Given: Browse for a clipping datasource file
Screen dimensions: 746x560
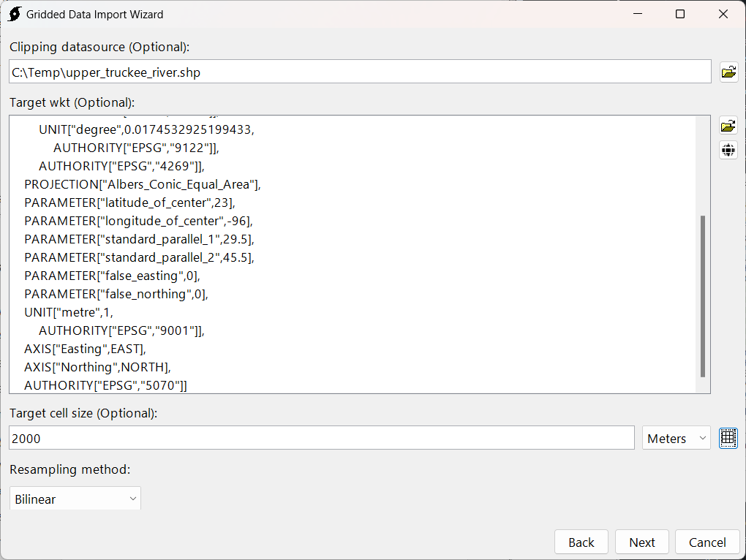Looking at the screenshot, I should point(728,72).
